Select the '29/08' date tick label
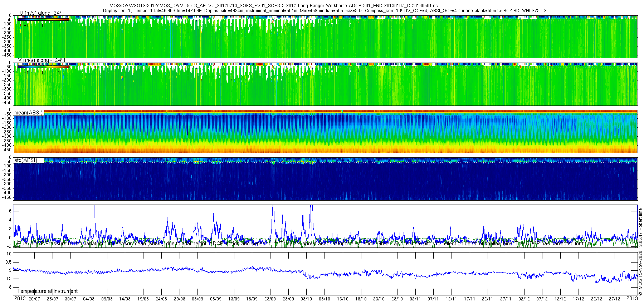 pyautogui.click(x=180, y=299)
